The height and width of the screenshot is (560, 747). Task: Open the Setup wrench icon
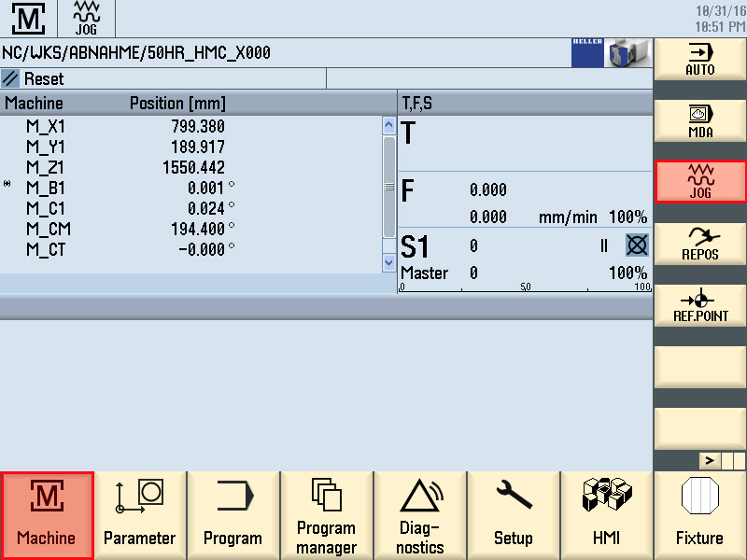pos(514,513)
